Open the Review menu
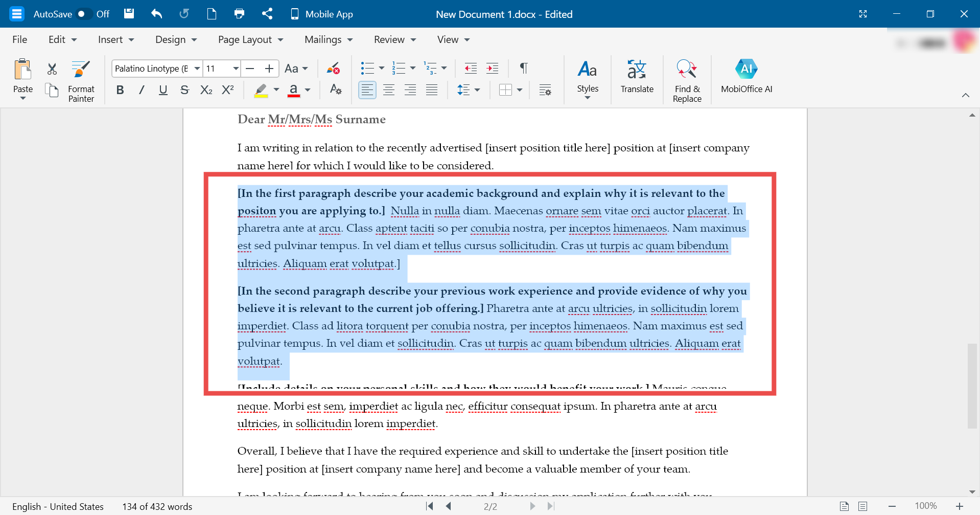The height and width of the screenshot is (515, 980). coord(395,39)
